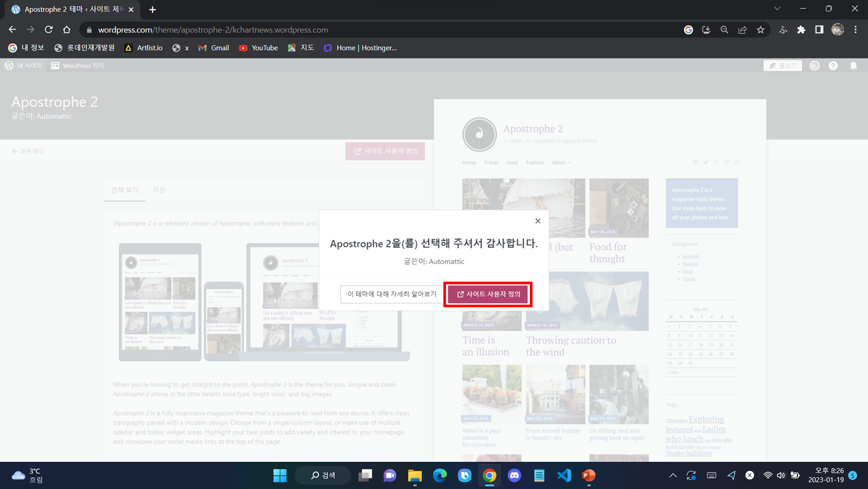Open '내 사이트' in WordPress bar
The height and width of the screenshot is (489, 868).
click(x=24, y=66)
